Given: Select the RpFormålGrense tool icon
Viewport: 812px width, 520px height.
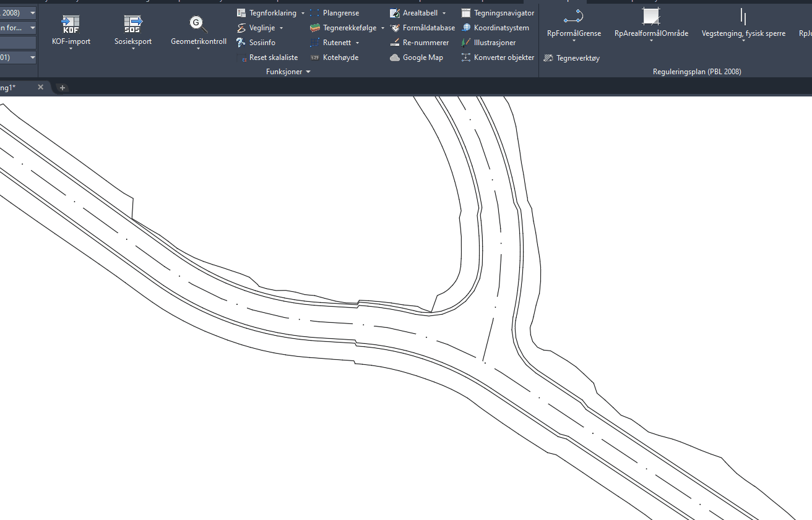Looking at the screenshot, I should click(x=574, y=17).
